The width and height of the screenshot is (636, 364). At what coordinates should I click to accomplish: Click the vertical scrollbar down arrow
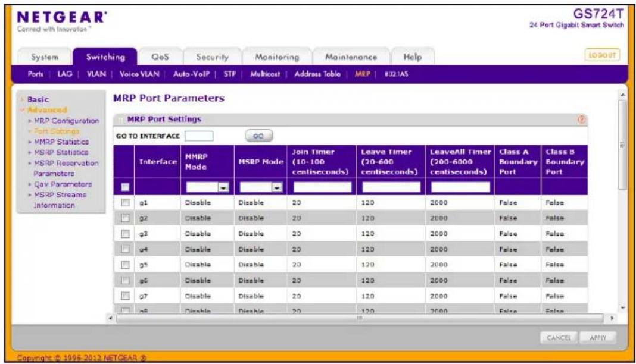point(623,308)
